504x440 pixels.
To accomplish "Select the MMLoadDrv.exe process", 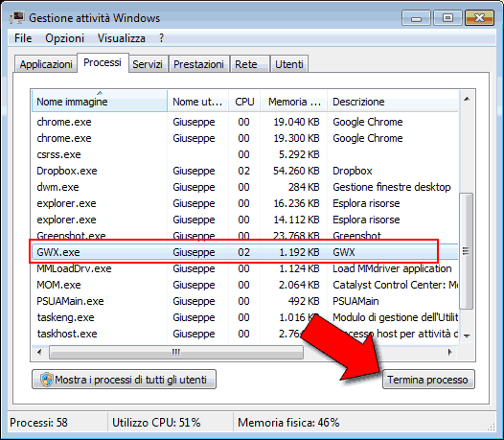I will pyautogui.click(x=245, y=268).
